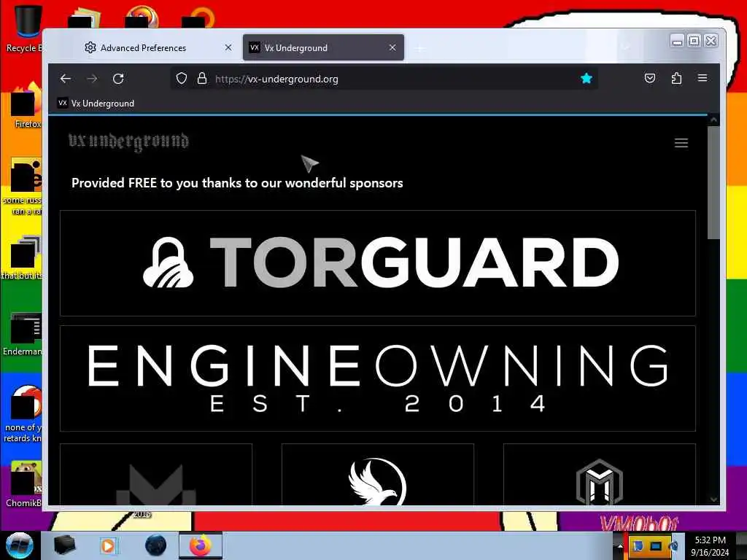Image resolution: width=747 pixels, height=560 pixels.
Task: Open Vx Underground bookmark in bookmarks toolbar
Action: [x=96, y=104]
